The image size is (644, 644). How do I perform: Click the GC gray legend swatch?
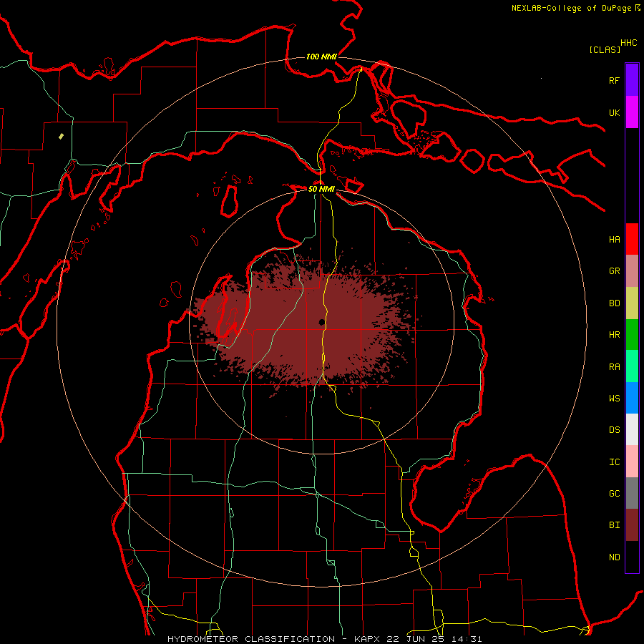coord(632,493)
